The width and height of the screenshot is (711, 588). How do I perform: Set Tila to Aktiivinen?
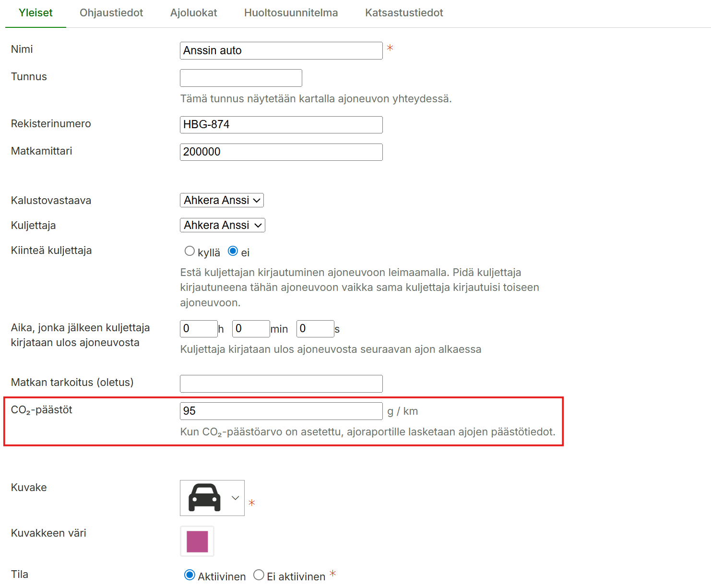190,575
